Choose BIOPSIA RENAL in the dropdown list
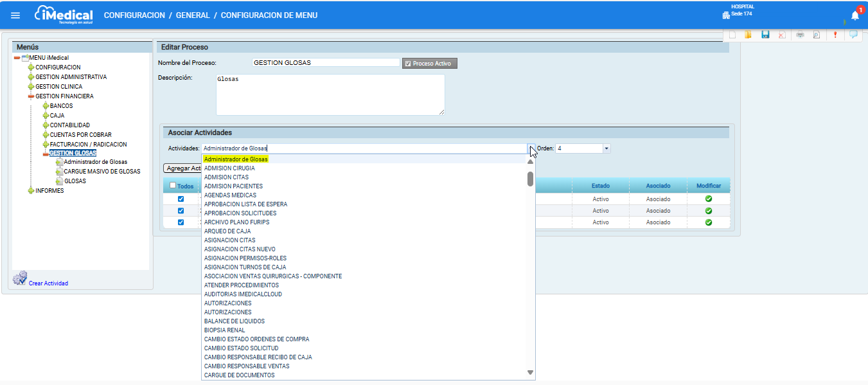The width and height of the screenshot is (868, 385). click(x=224, y=330)
